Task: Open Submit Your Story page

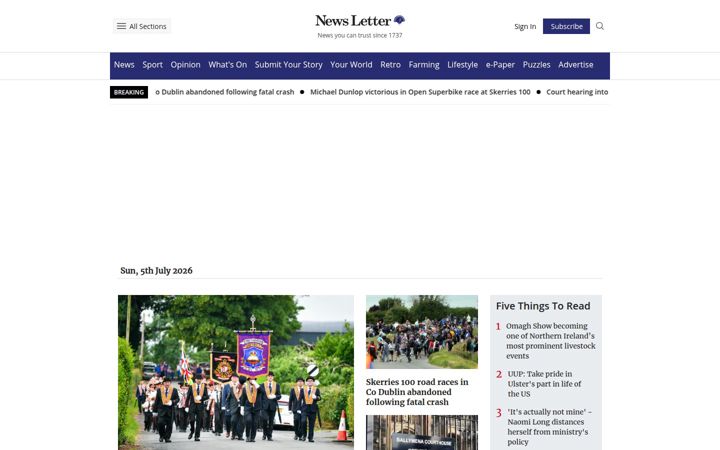Action: 288,65
